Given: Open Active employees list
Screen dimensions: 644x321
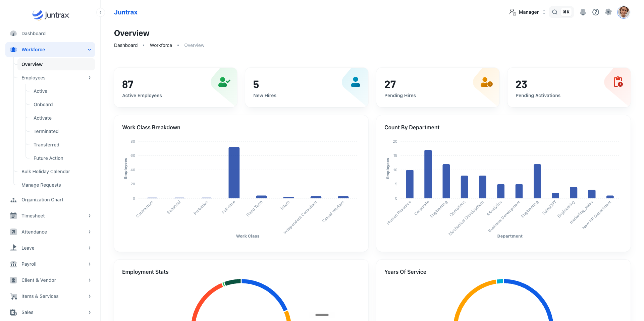Looking at the screenshot, I should [x=40, y=91].
